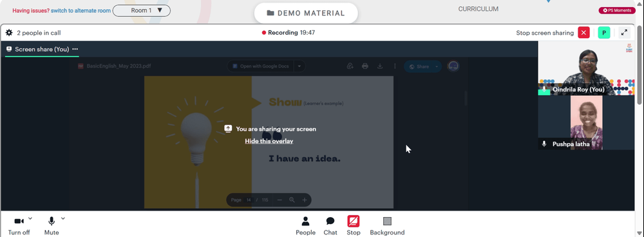Zoom in with the plus icon
The width and height of the screenshot is (644, 237).
point(305,200)
